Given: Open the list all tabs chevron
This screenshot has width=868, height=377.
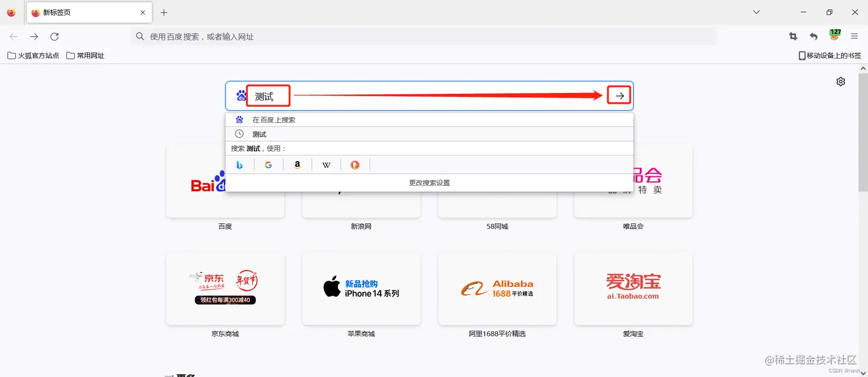Looking at the screenshot, I should pos(757,12).
